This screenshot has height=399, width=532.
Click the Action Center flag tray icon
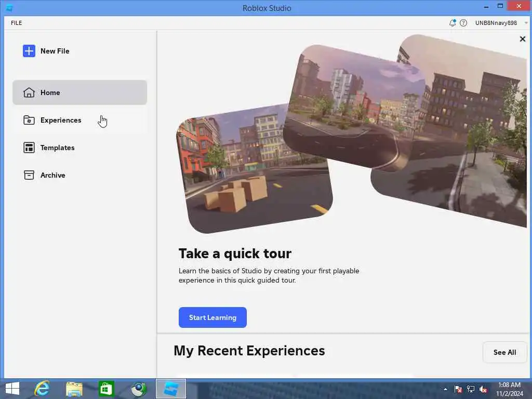[458, 389]
